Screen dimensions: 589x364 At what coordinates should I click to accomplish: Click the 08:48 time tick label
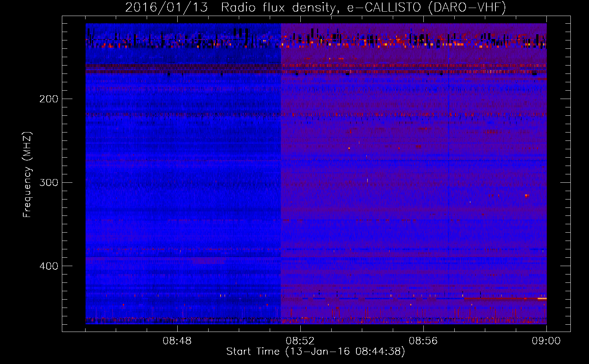177,341
